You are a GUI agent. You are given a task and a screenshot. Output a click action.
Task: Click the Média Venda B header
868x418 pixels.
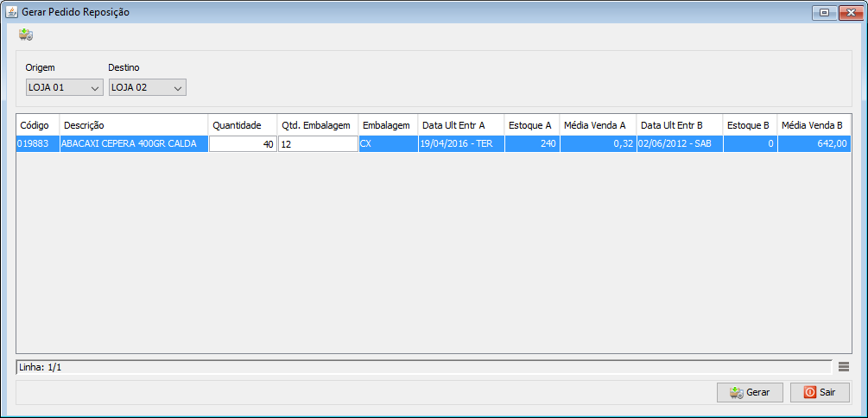tap(813, 125)
